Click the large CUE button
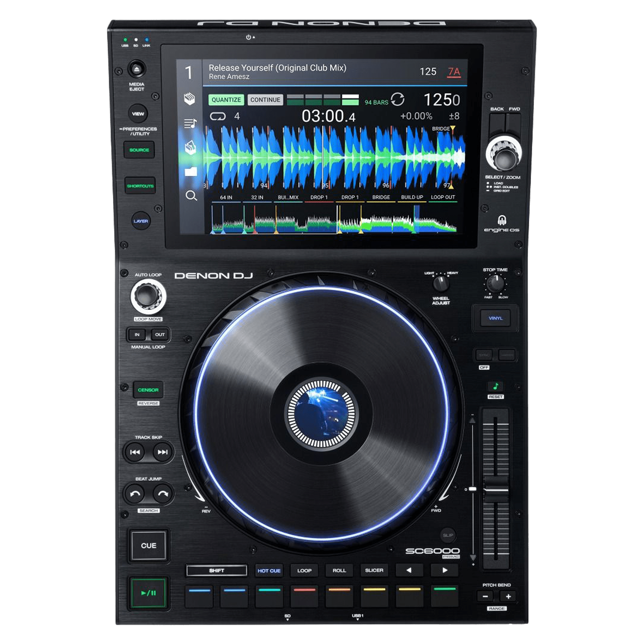644x644 pixels. point(149,545)
